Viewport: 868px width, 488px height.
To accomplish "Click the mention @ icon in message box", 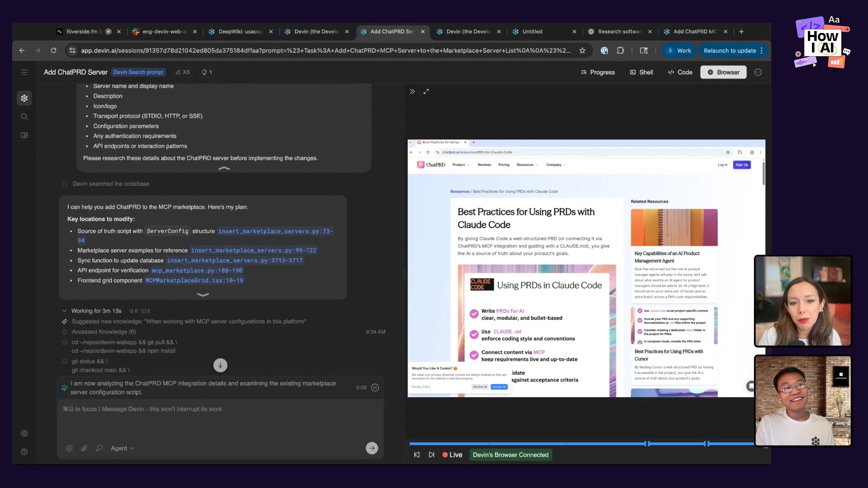I will (x=69, y=448).
